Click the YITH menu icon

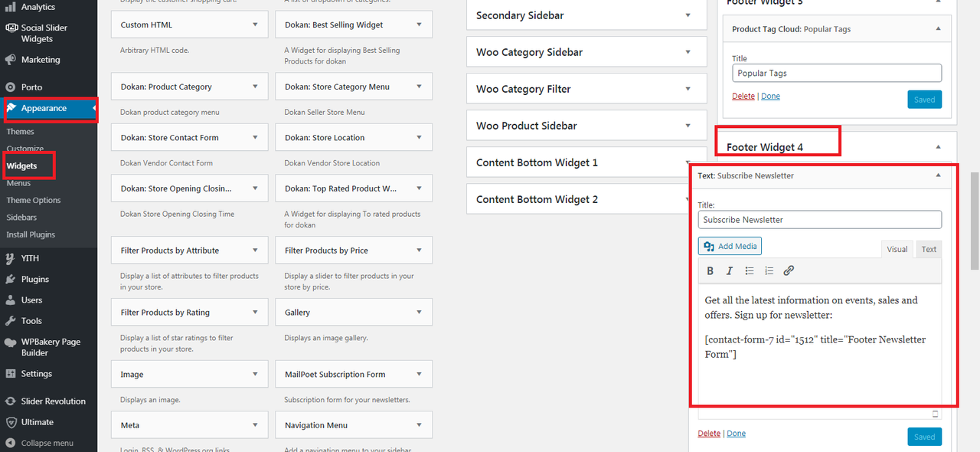[x=11, y=259]
